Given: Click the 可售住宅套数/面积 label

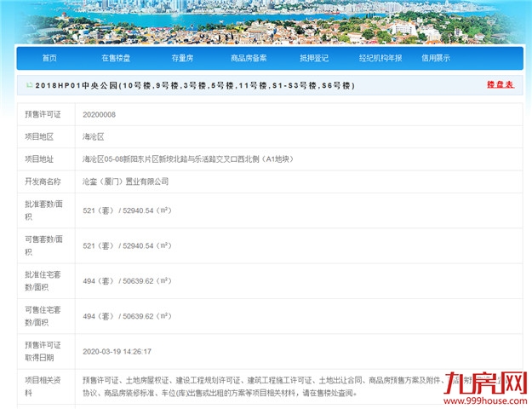Looking at the screenshot, I should [43, 316].
